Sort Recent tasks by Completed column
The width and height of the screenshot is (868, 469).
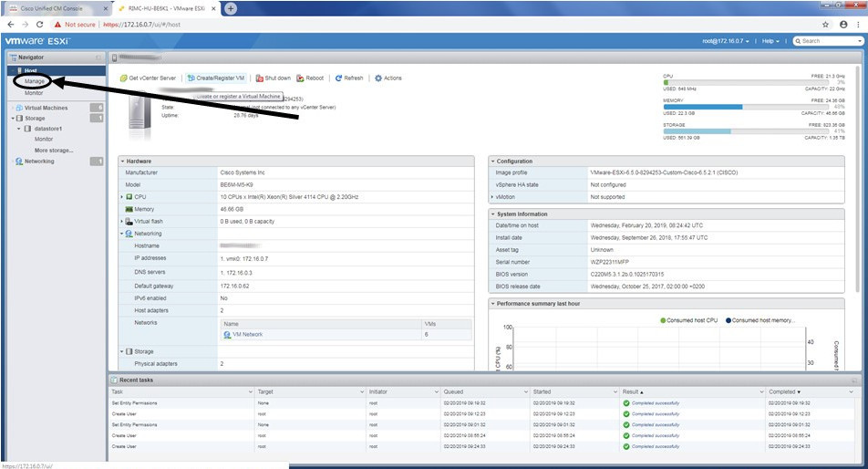pyautogui.click(x=784, y=391)
